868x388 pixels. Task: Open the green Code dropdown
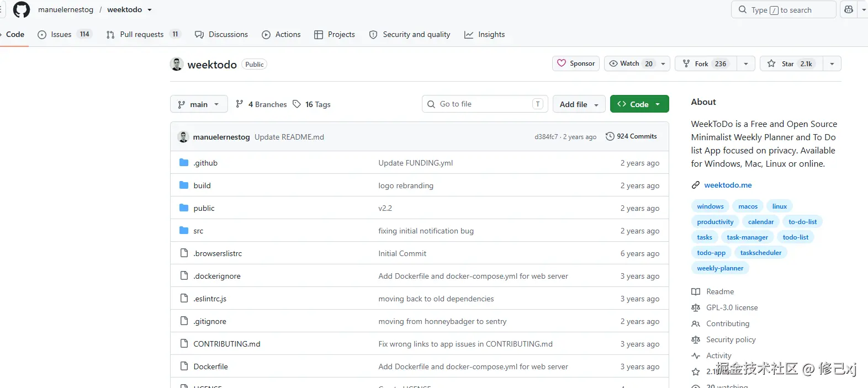click(x=639, y=104)
